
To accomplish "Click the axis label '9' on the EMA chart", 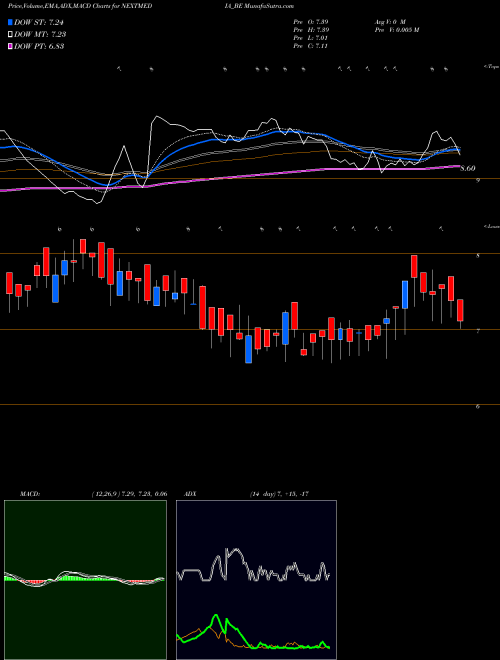I will pos(478,181).
